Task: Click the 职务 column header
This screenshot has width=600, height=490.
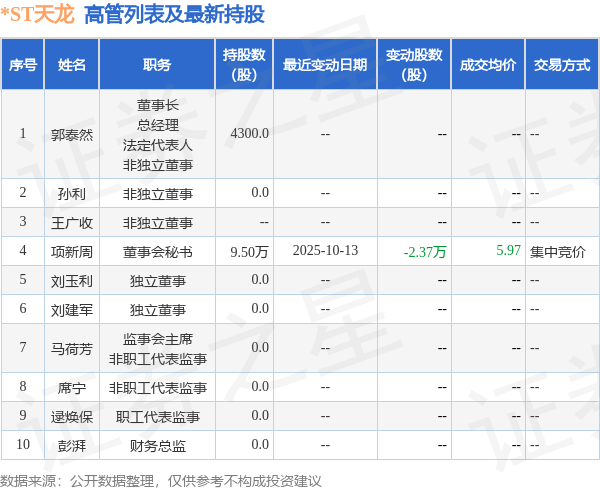Action: pos(157,65)
